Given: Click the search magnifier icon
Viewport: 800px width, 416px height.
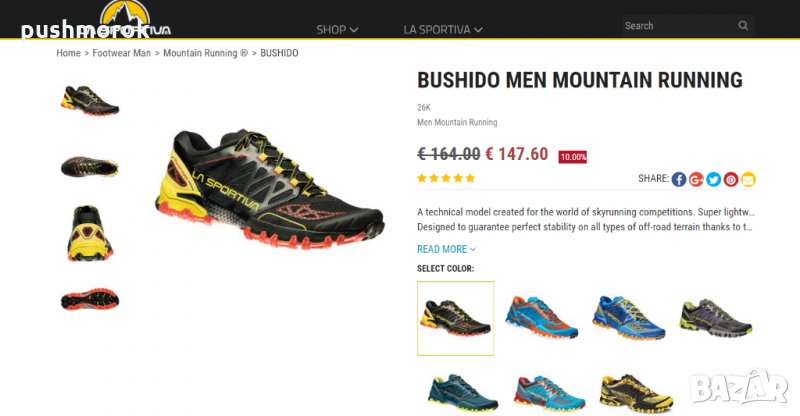Looking at the screenshot, I should click(743, 26).
